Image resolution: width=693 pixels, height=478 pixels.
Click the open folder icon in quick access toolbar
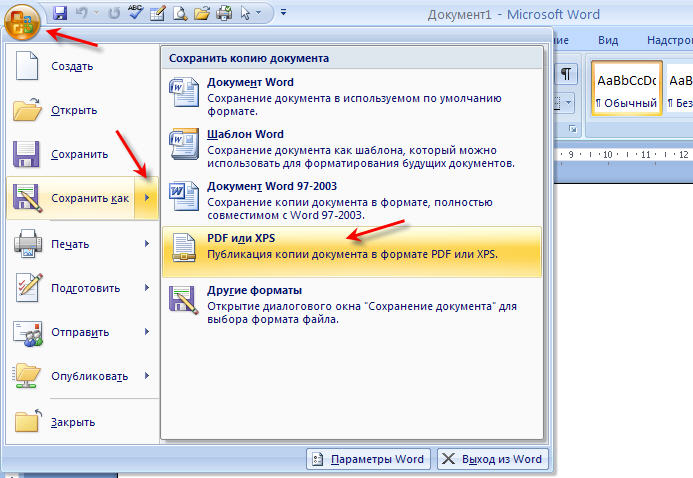pyautogui.click(x=202, y=13)
